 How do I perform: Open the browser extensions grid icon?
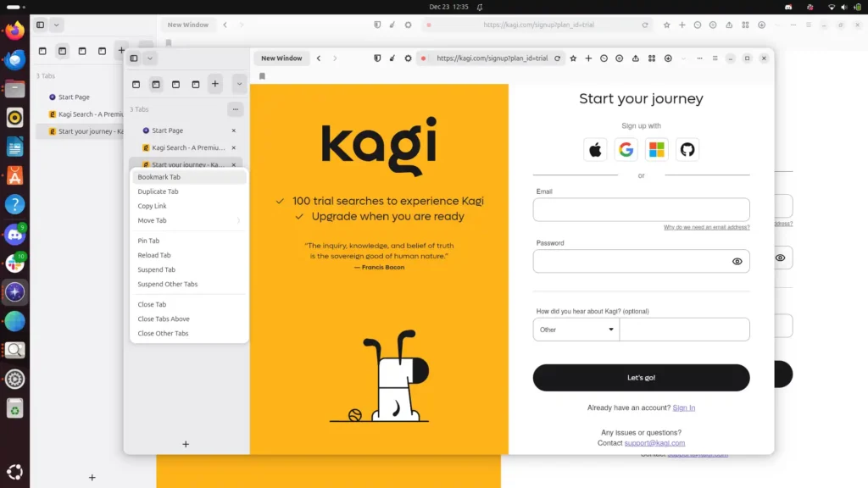tap(651, 58)
